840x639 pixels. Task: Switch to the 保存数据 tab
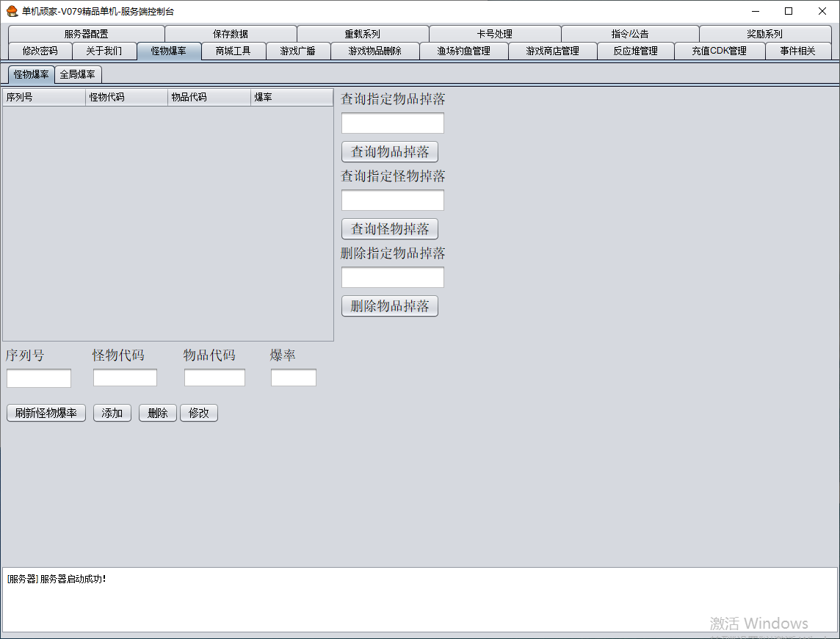[x=231, y=34]
